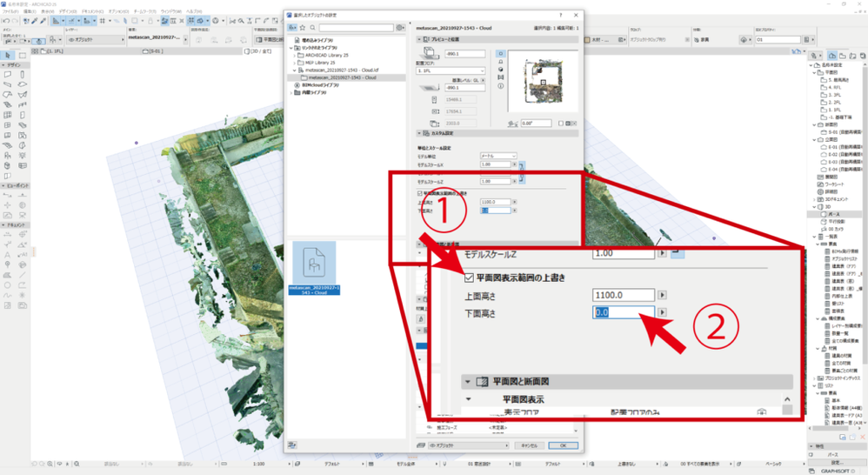
Task: Expand the MEP Library 25 folder
Action: [x=295, y=63]
